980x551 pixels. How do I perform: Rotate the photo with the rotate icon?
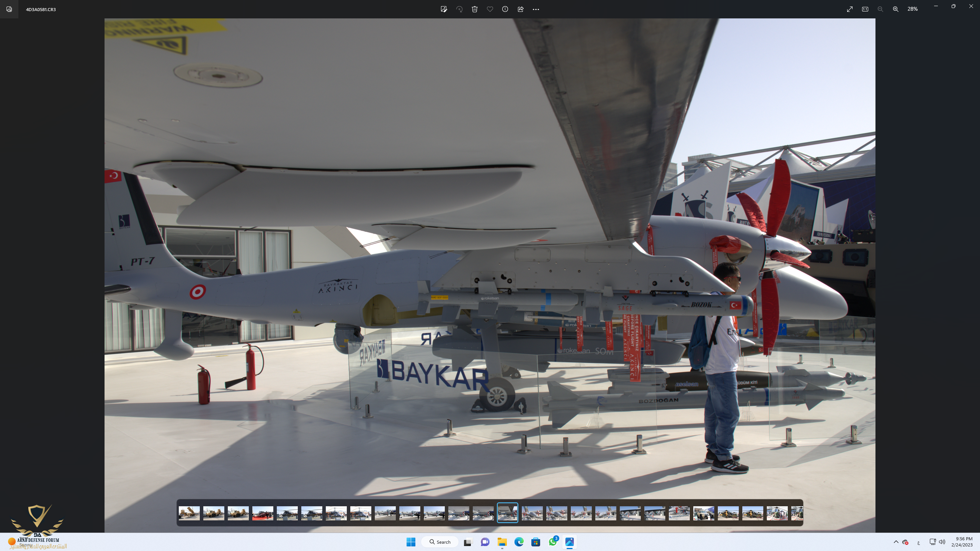click(x=459, y=9)
